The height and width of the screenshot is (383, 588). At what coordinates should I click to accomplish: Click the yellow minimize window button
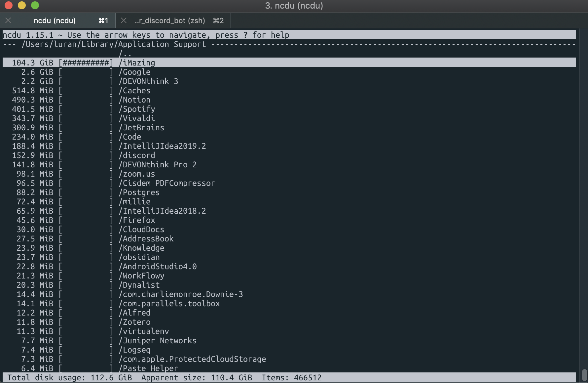click(x=22, y=5)
